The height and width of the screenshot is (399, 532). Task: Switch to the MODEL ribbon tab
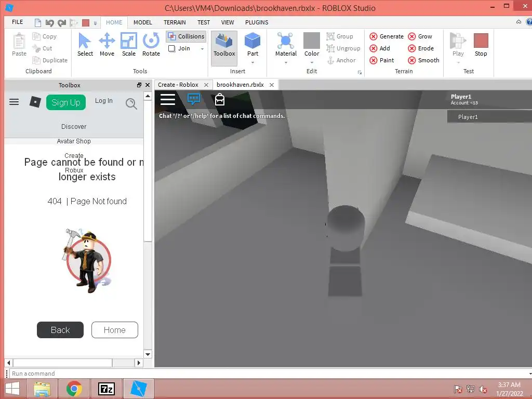click(x=142, y=22)
